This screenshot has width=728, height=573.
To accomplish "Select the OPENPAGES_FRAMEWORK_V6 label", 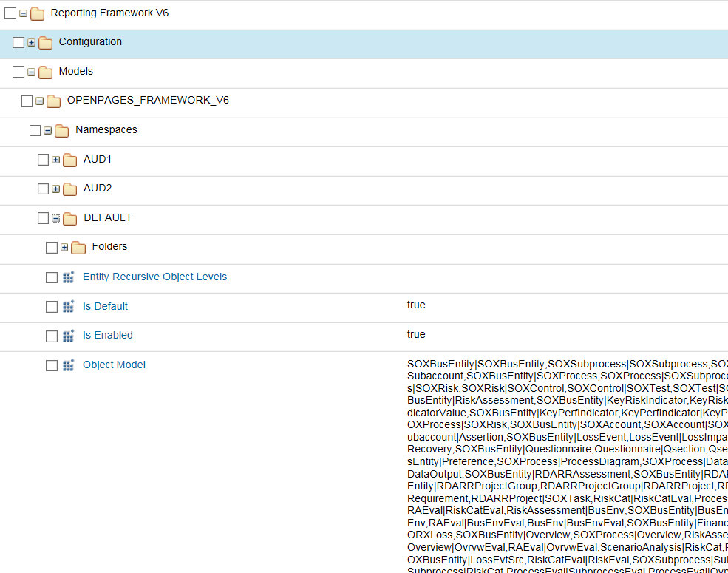I will [148, 101].
